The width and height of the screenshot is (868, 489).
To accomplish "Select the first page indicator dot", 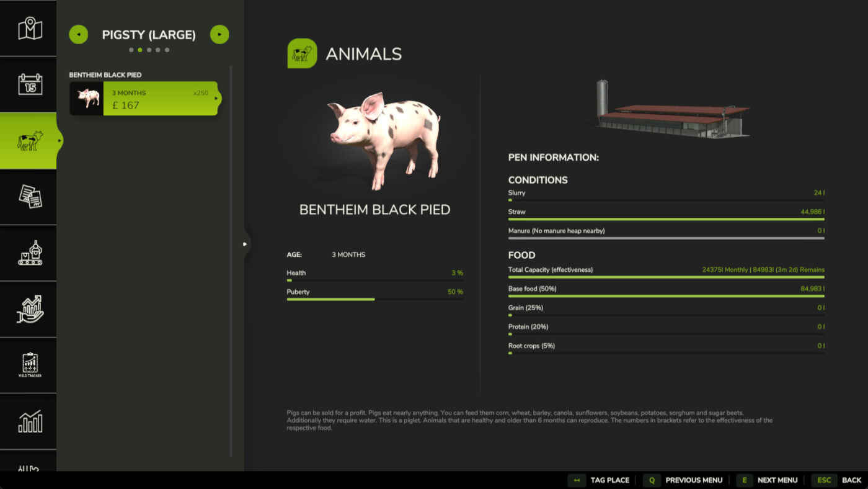I will tap(131, 50).
